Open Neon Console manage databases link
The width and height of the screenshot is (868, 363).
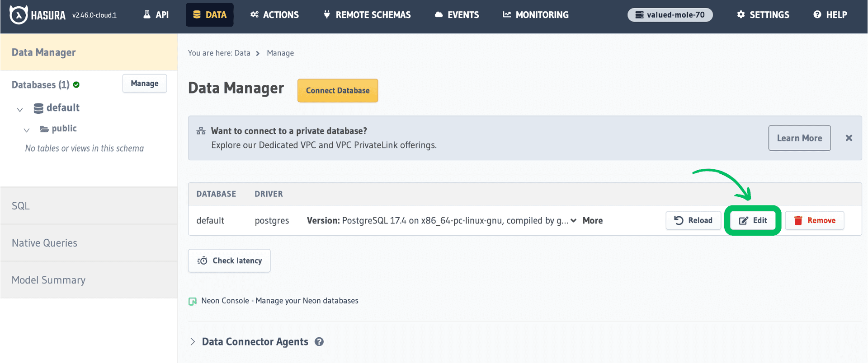(x=279, y=301)
